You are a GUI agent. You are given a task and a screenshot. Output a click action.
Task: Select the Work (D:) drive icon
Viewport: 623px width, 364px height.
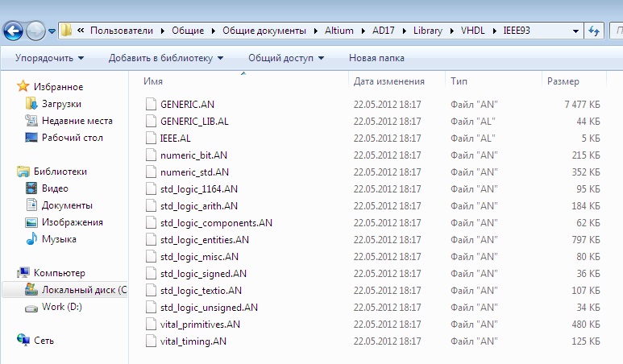(31, 307)
